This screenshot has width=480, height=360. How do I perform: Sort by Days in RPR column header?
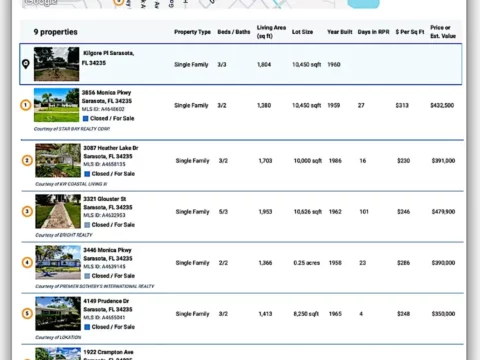[373, 32]
